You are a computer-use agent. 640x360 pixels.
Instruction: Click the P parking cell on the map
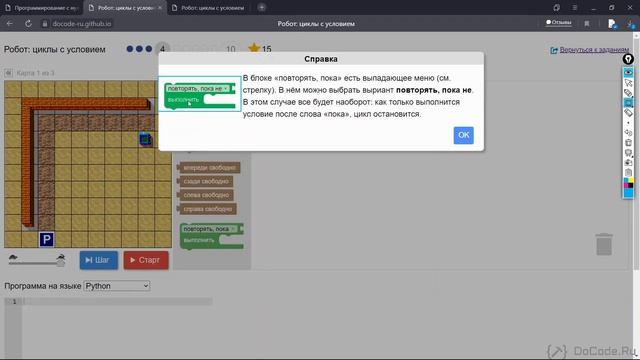point(46,240)
